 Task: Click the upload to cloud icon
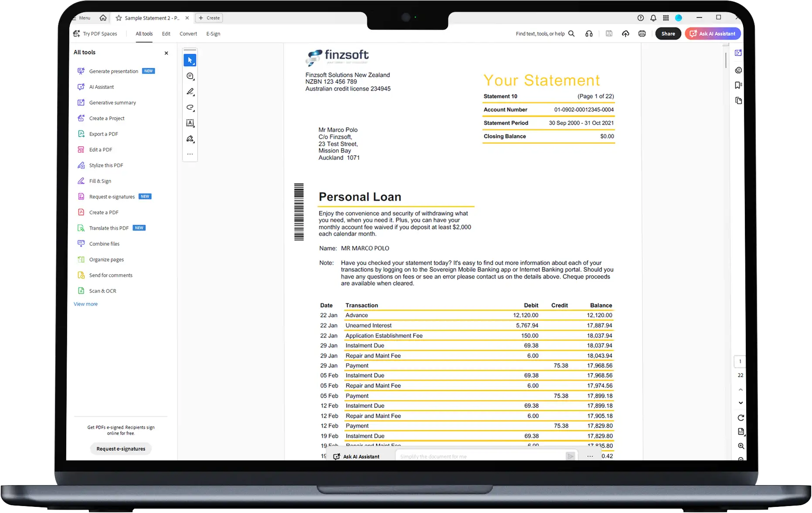(625, 34)
